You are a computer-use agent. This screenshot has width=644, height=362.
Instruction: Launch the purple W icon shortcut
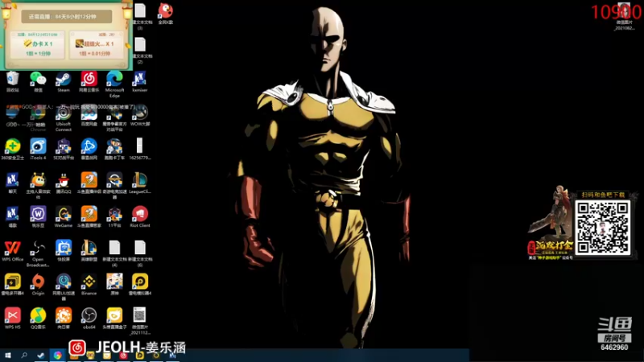click(x=38, y=216)
